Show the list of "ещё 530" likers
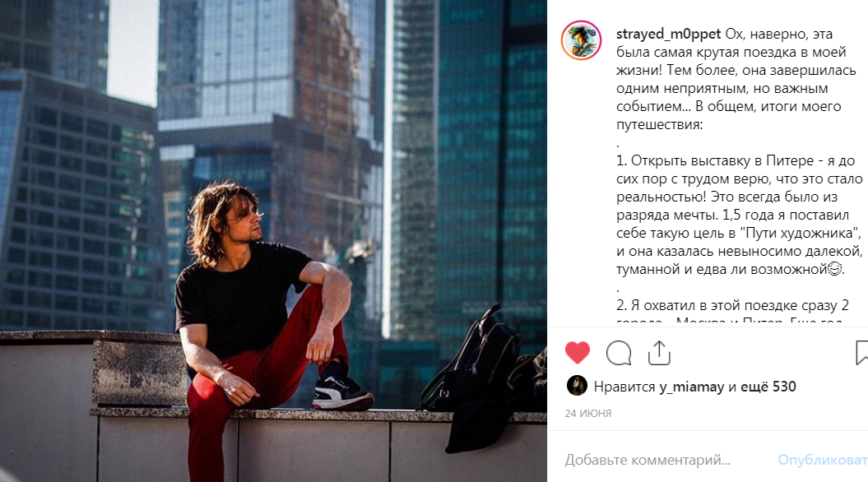Image resolution: width=868 pixels, height=482 pixels. [768, 387]
